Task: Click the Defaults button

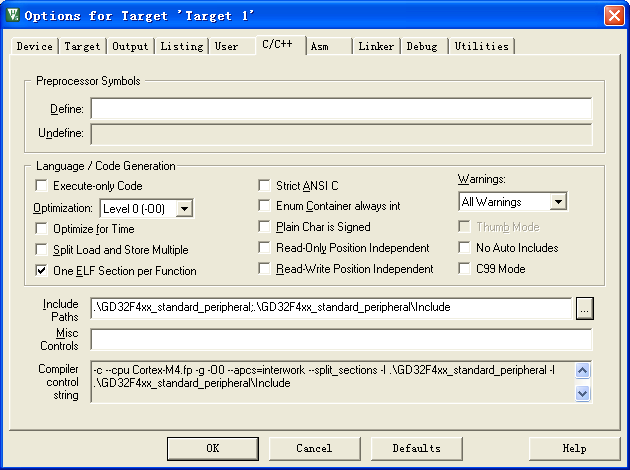Action: pos(416,448)
